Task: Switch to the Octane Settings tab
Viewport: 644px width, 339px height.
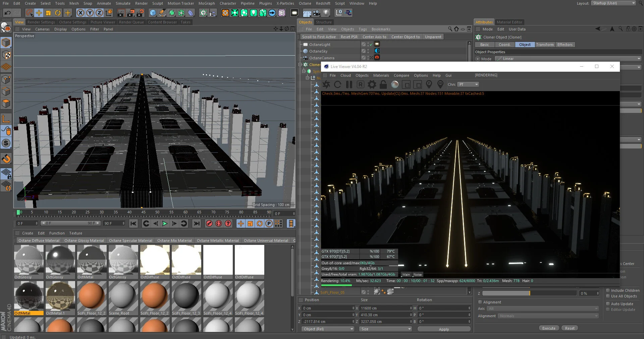Action: 72,22
